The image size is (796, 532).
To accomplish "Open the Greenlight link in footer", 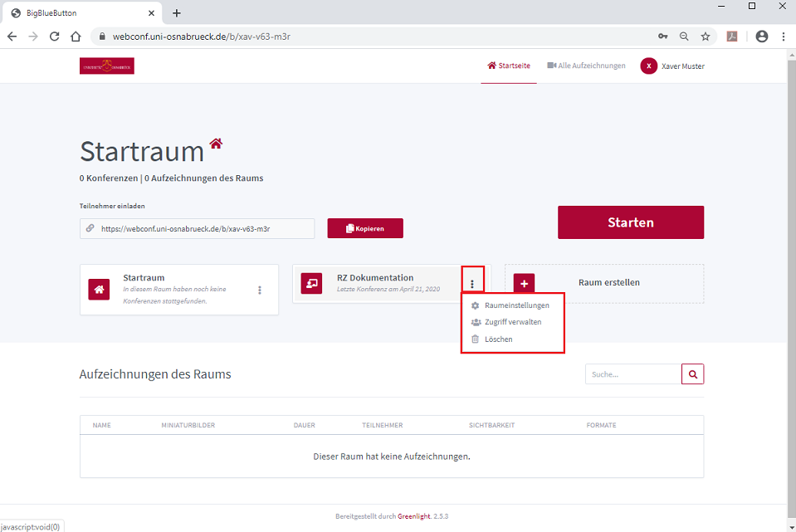I will click(x=413, y=516).
